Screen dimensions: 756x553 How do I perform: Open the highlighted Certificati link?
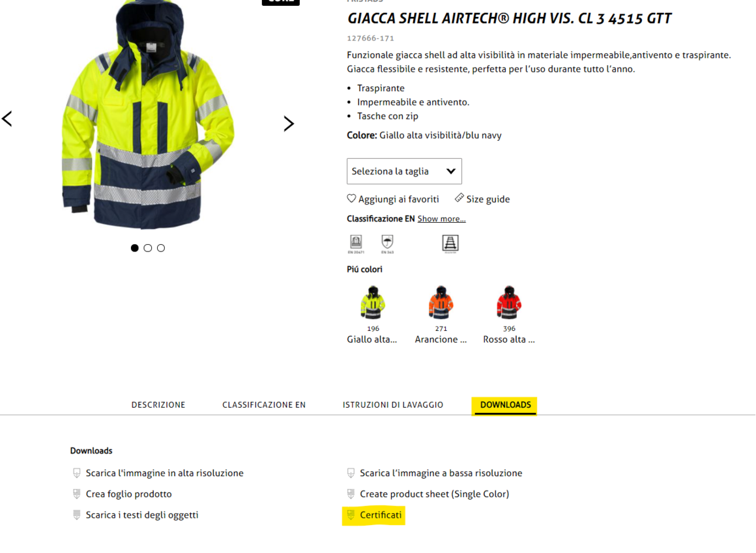pyautogui.click(x=381, y=515)
